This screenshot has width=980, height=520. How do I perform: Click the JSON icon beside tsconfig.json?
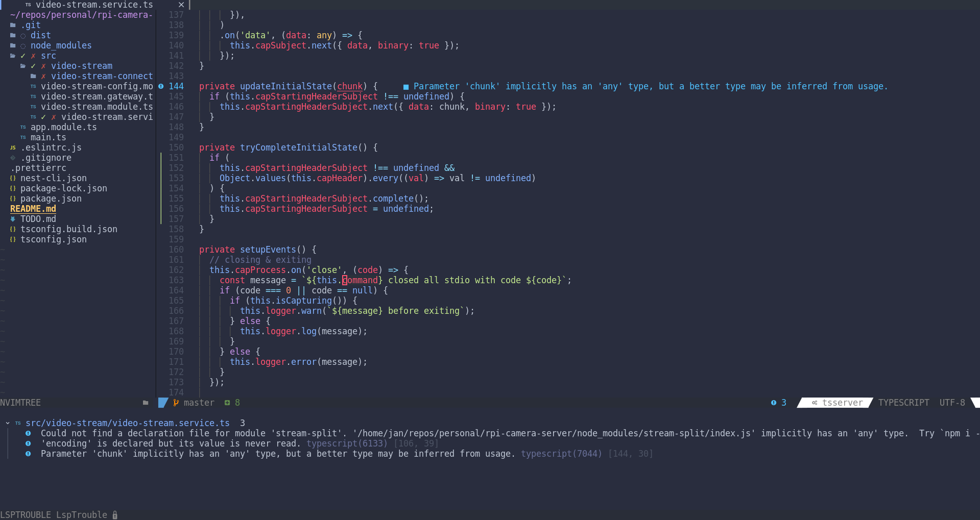tap(13, 239)
